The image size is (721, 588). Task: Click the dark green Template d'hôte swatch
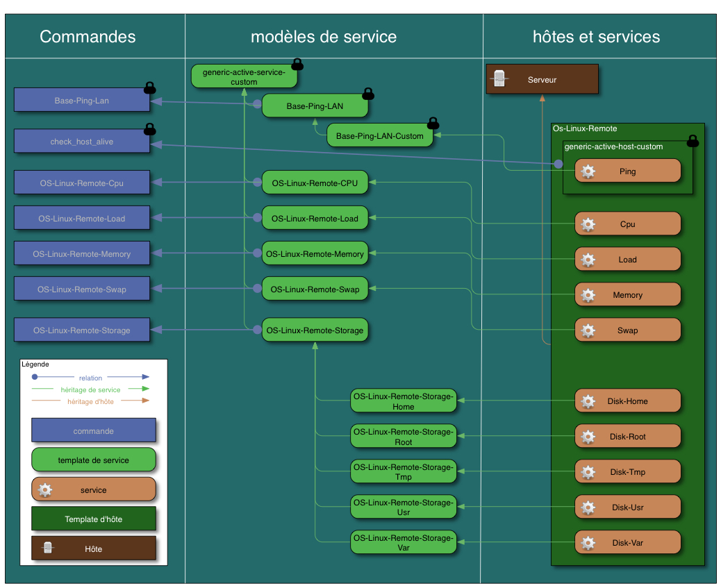(x=93, y=519)
